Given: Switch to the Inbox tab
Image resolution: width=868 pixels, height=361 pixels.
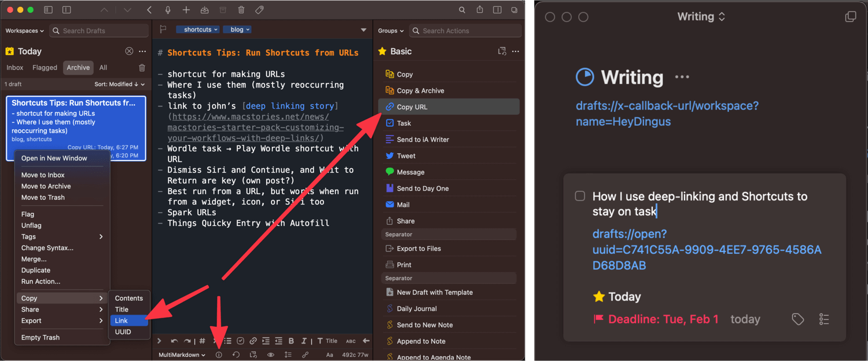Looking at the screenshot, I should coord(15,68).
